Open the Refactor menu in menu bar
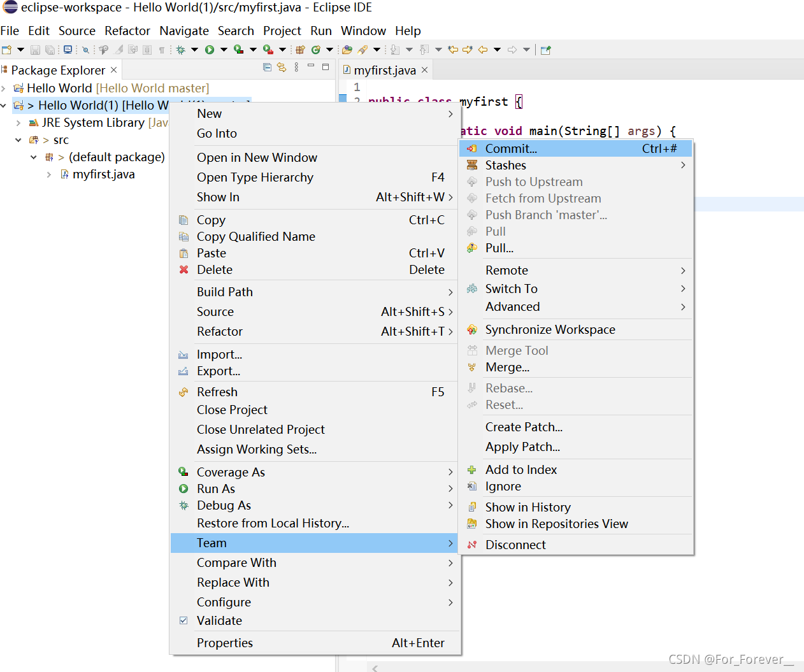Viewport: 804px width, 672px height. pyautogui.click(x=127, y=31)
